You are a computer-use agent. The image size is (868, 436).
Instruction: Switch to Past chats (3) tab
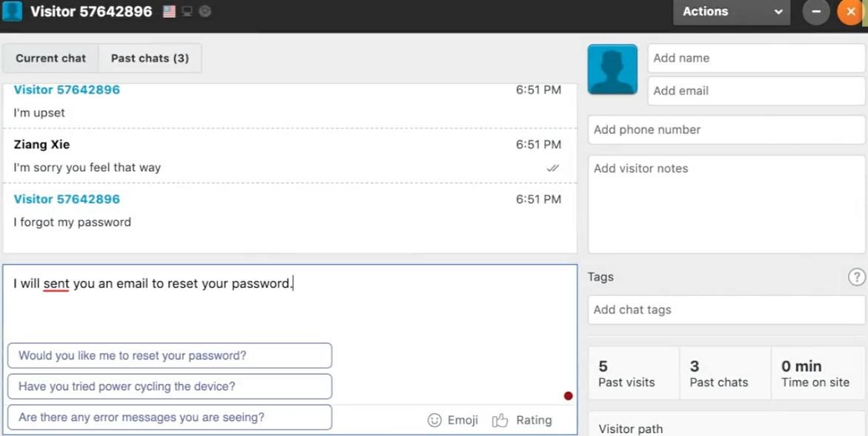150,58
